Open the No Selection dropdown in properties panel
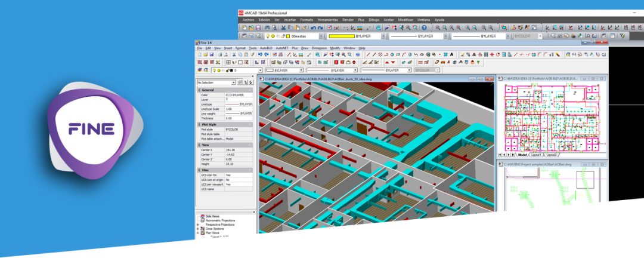The width and height of the screenshot is (644, 258). (216, 82)
